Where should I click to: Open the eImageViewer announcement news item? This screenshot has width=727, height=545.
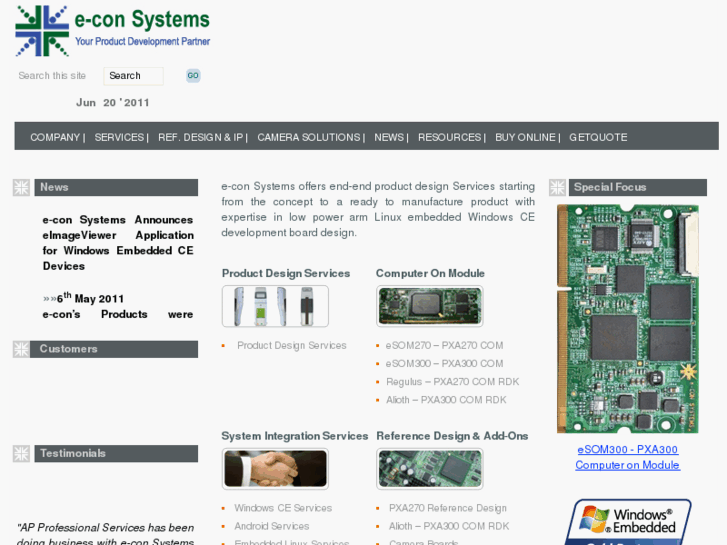[118, 243]
